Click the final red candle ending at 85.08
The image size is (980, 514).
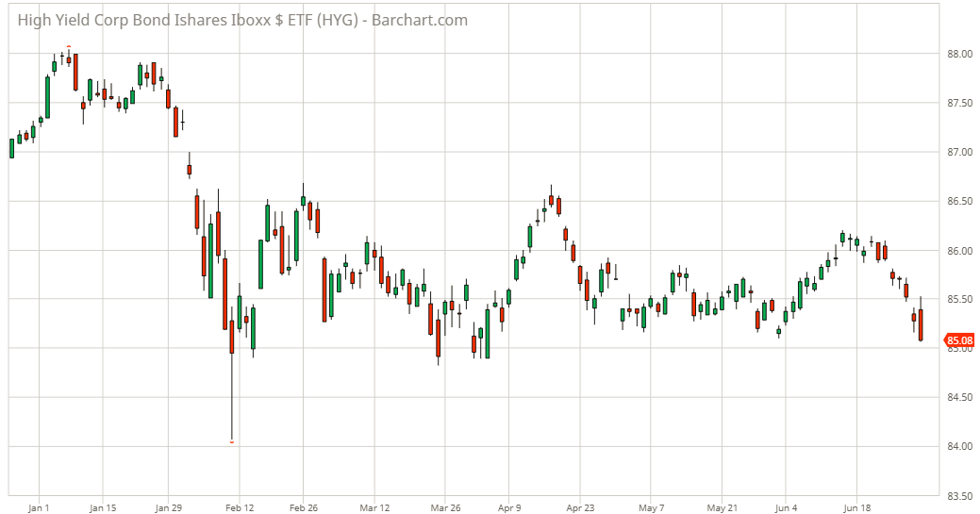point(921,319)
